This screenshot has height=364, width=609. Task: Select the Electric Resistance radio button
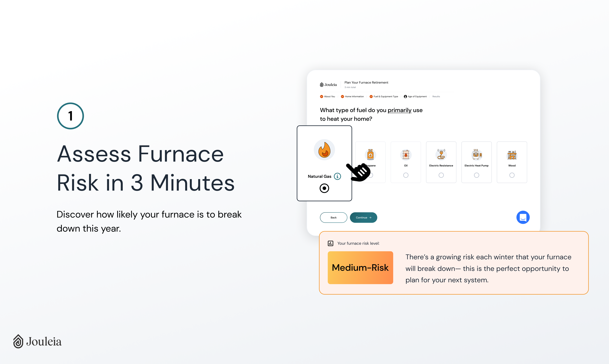coord(441,175)
